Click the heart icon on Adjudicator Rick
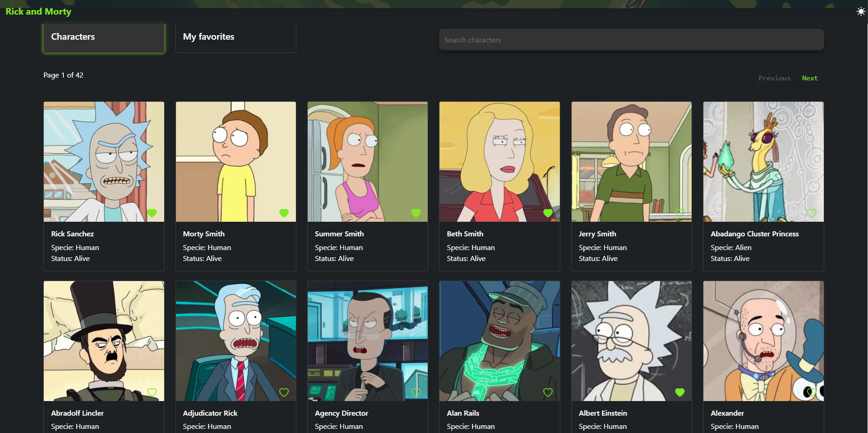This screenshot has width=868, height=433. point(284,392)
